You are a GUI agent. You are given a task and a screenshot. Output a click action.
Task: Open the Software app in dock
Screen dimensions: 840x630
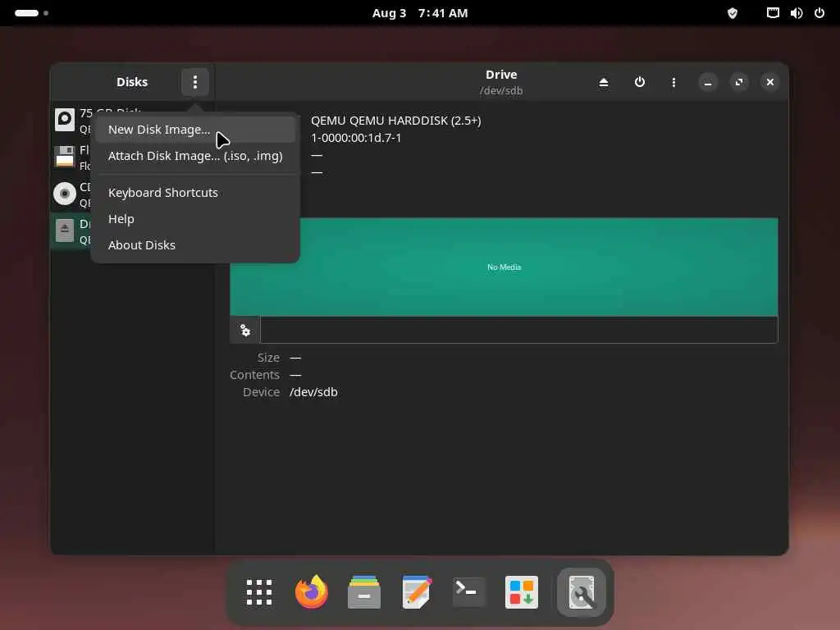522,592
